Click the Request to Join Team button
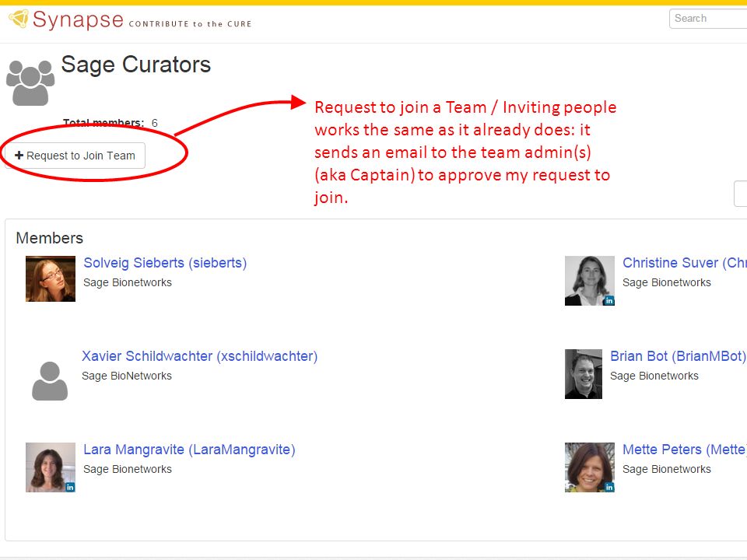The image size is (747, 560). pyautogui.click(x=75, y=156)
